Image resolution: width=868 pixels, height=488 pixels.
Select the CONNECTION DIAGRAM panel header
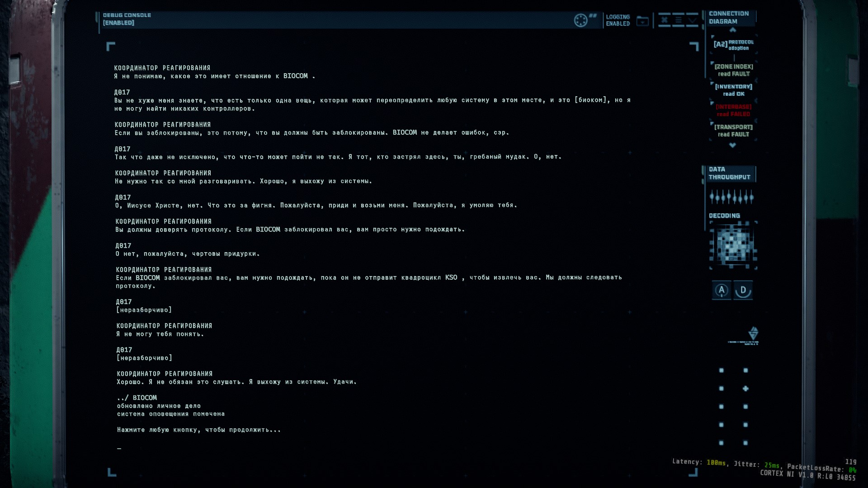click(x=729, y=18)
